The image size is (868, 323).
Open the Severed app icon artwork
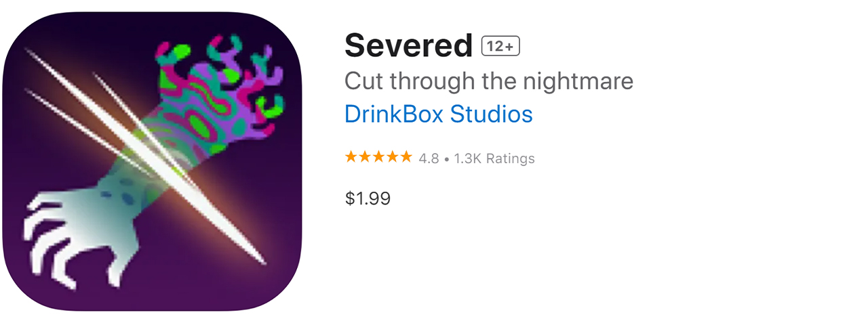click(151, 161)
